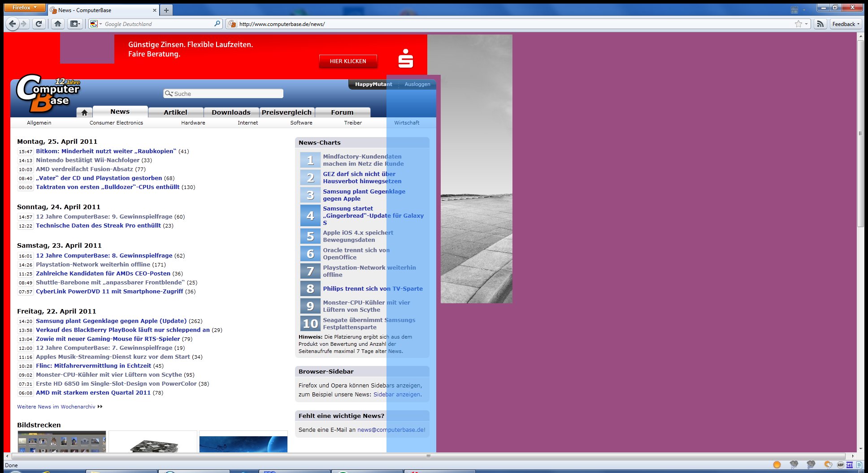Open a new tab with plus button
The height and width of the screenshot is (473, 868).
(166, 10)
